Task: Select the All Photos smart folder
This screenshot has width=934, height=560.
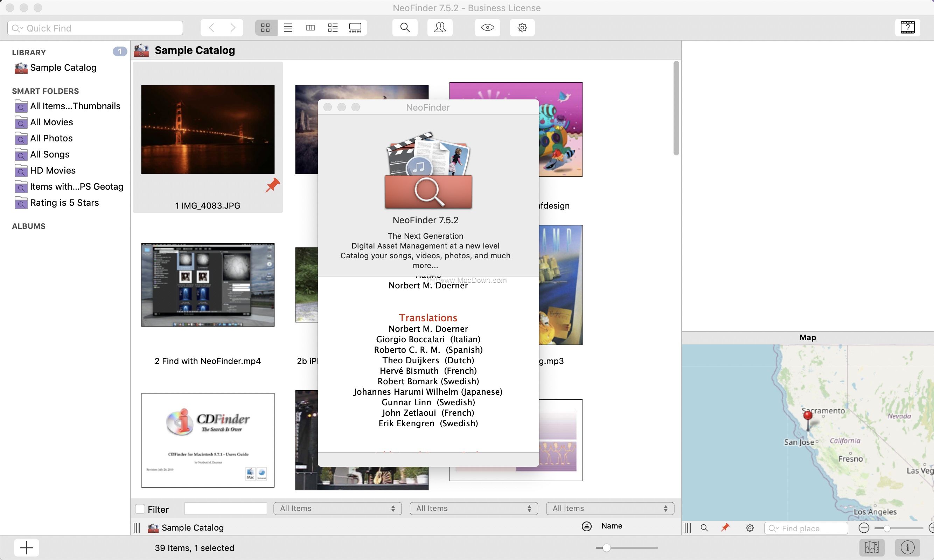Action: click(x=51, y=138)
